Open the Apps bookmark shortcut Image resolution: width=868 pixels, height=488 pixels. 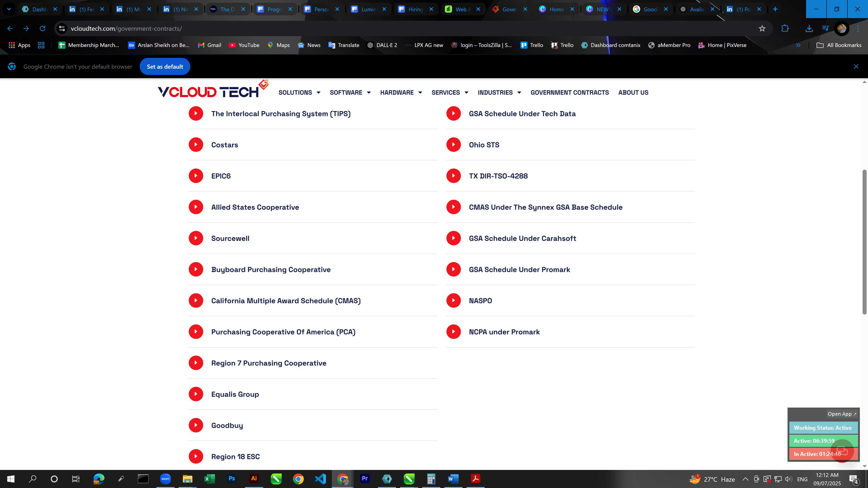click(x=19, y=45)
